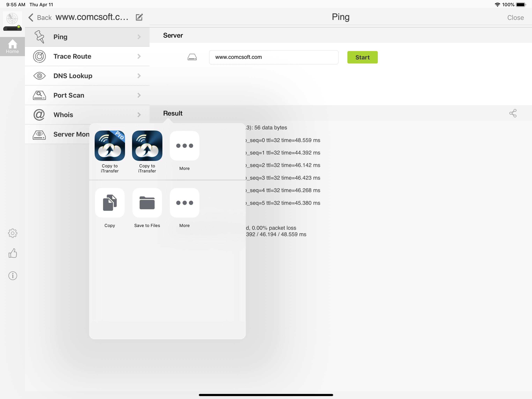532x399 pixels.
Task: Tap the thumbs-up rating icon
Action: click(x=12, y=253)
